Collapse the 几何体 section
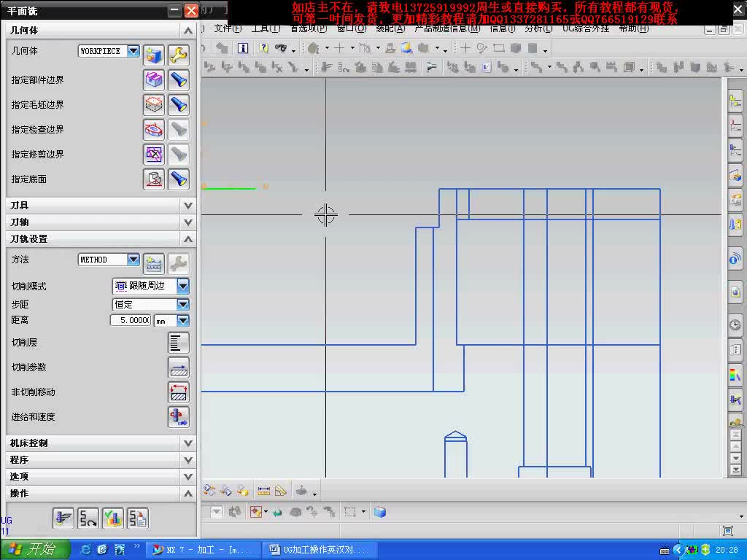The image size is (747, 560). coord(188,31)
